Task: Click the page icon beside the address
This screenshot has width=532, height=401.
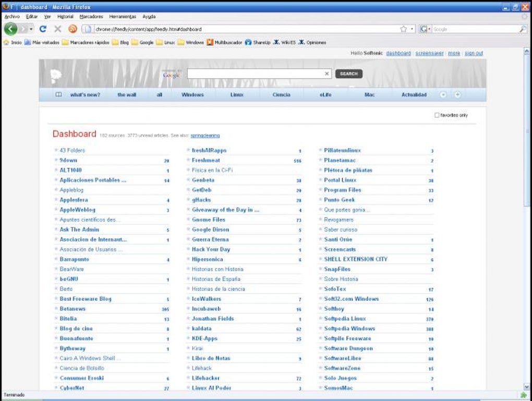Action: (88, 29)
